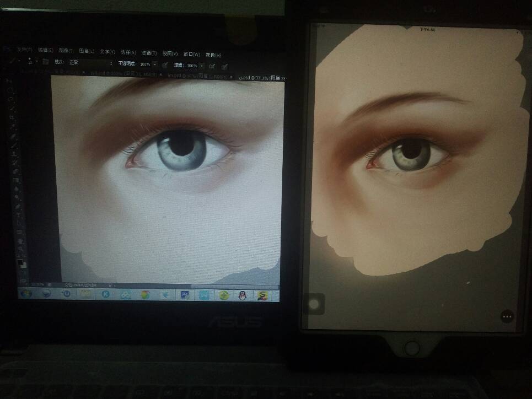This screenshot has height=399, width=532.
Task: Select the Zoom tool
Action: (x=21, y=250)
